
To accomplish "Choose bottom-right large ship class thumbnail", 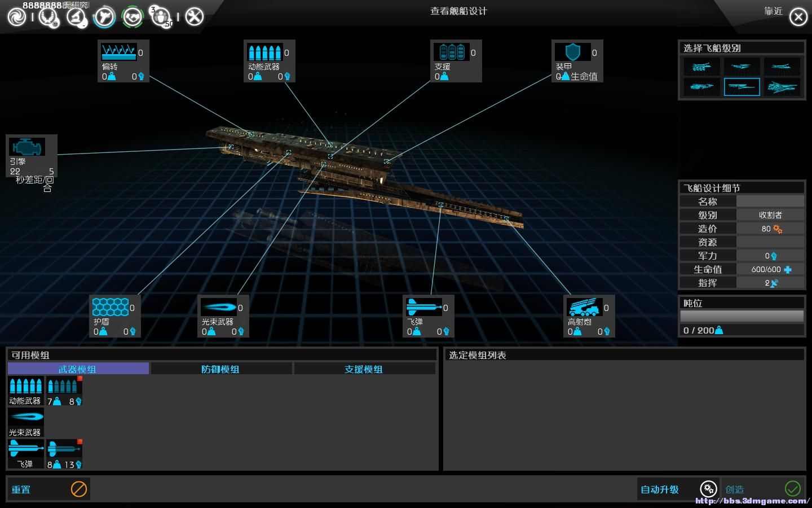I will click(x=782, y=87).
